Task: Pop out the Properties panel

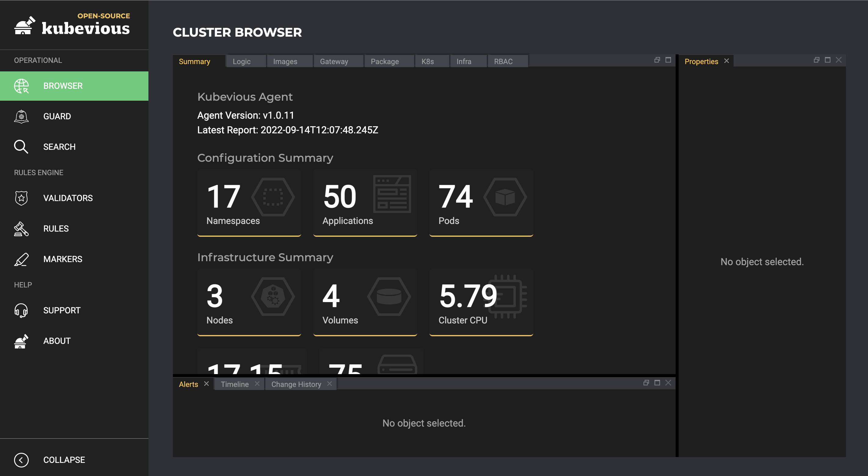Action: (x=816, y=60)
